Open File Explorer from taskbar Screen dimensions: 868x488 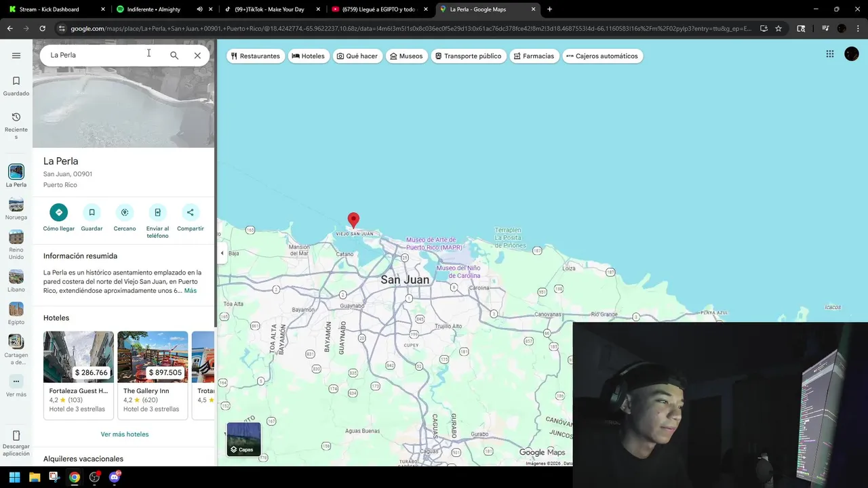(x=35, y=477)
